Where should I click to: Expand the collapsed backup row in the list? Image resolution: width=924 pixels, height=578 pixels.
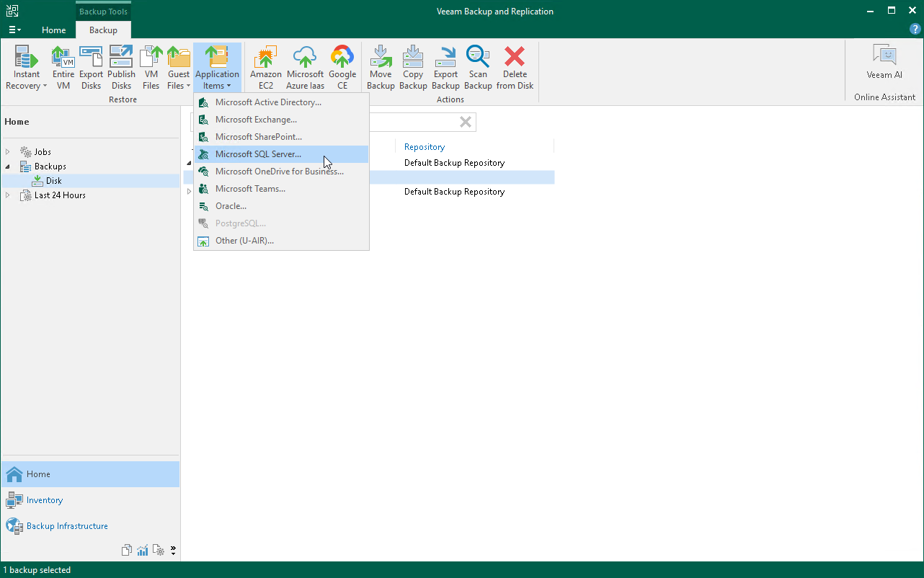(x=189, y=192)
